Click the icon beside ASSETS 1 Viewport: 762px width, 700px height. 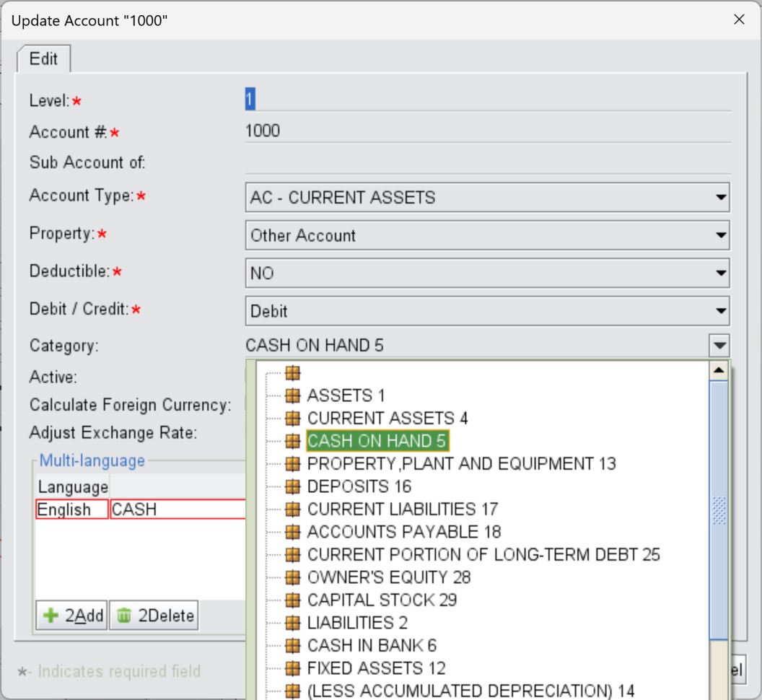[292, 395]
